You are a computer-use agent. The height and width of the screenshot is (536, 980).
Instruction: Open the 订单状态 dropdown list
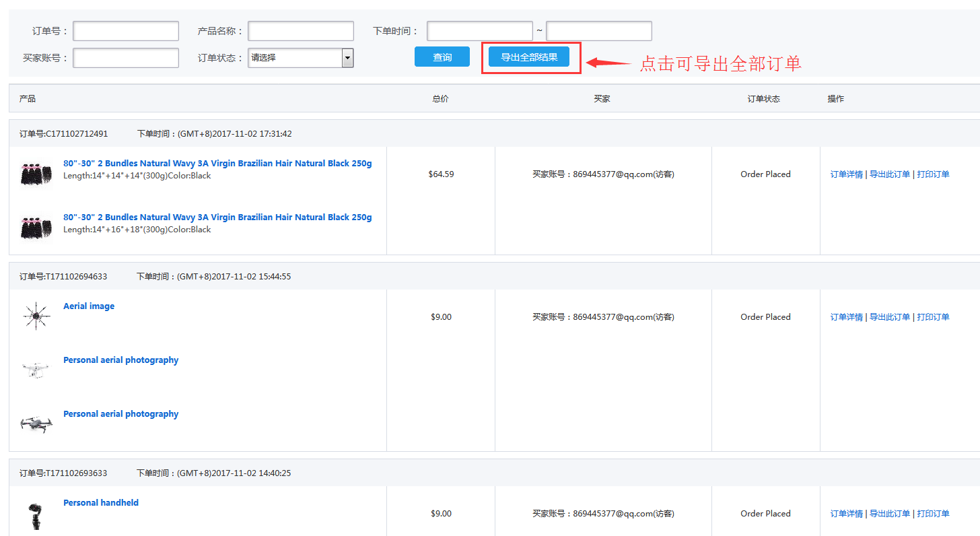pos(347,58)
